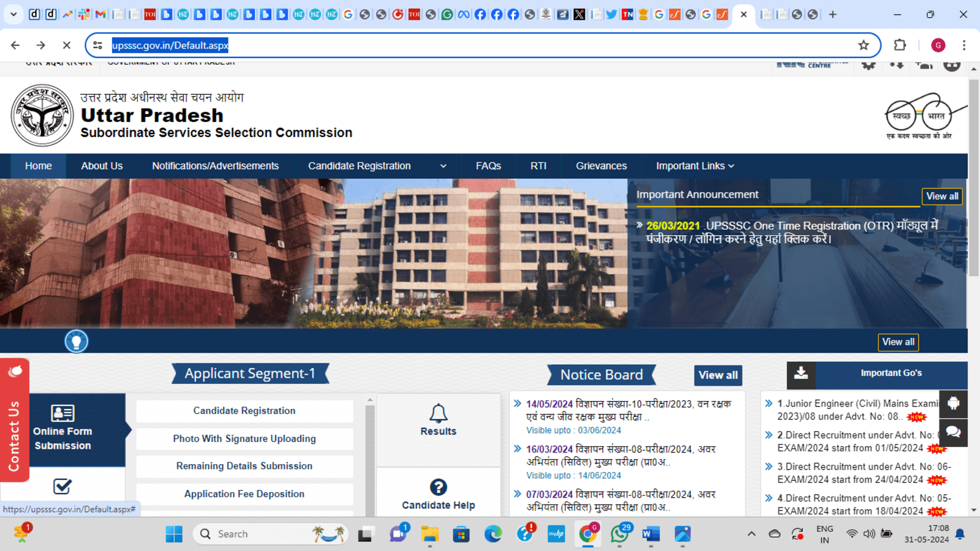Click the lightbulb icon below the banner
Screen dimensions: 980x551
(x=77, y=341)
